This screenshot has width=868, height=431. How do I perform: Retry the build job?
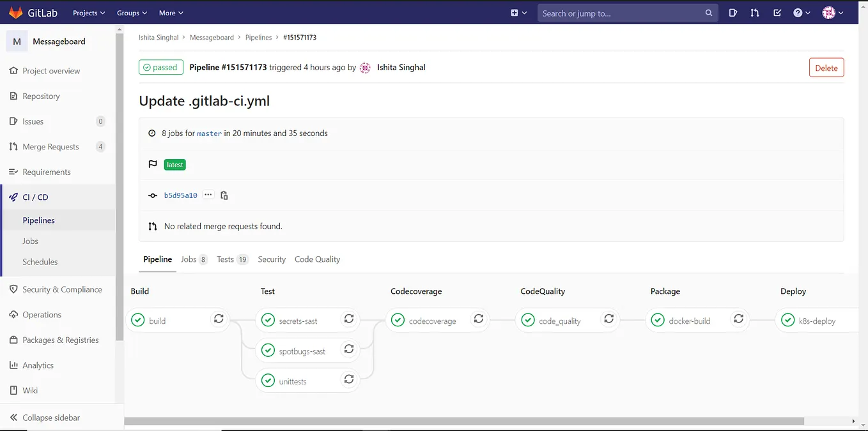click(219, 319)
